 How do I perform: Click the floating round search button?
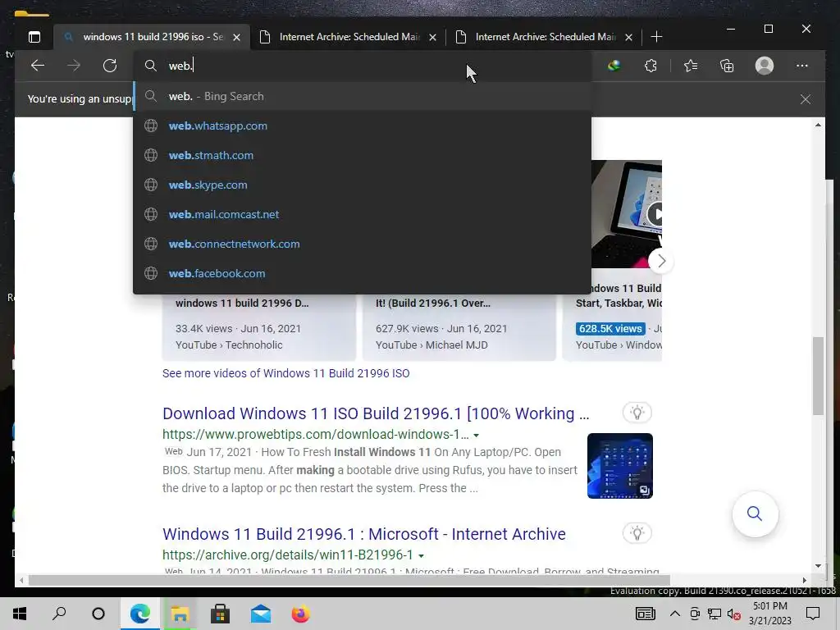[755, 514]
